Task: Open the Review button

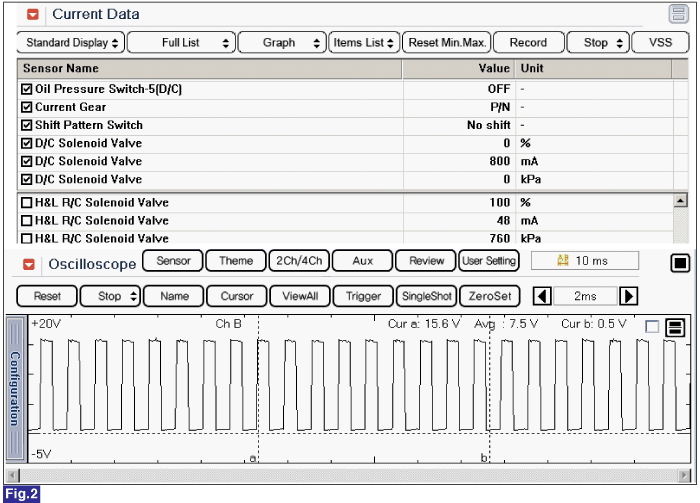Action: pos(426,261)
